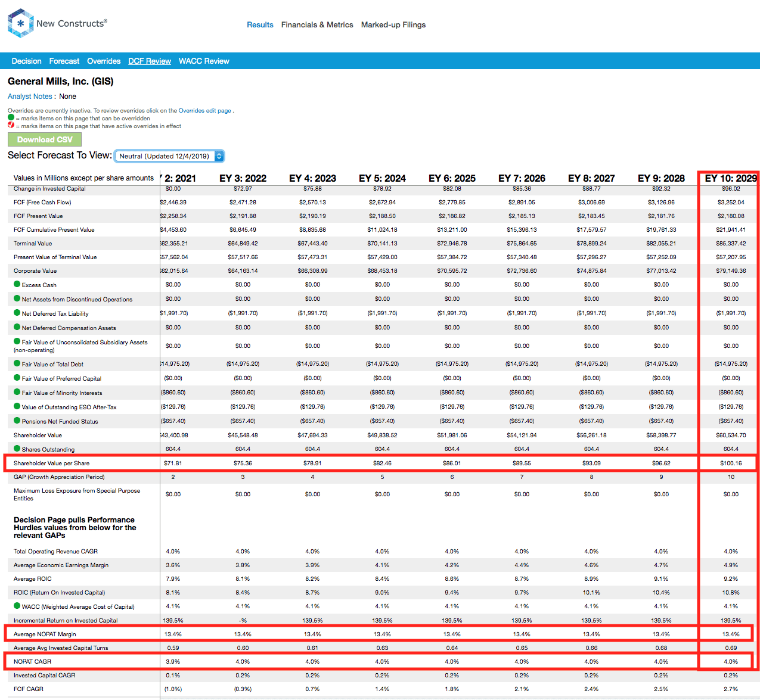This screenshot has width=760, height=700.
Task: Click the Net Deferred Compensation Assets green dot
Action: (17, 327)
